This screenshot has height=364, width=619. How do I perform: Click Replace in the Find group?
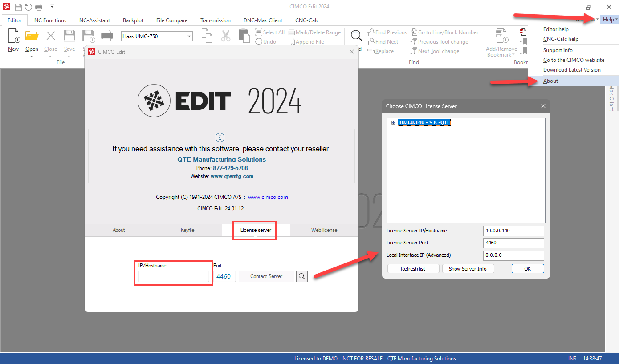coord(381,51)
